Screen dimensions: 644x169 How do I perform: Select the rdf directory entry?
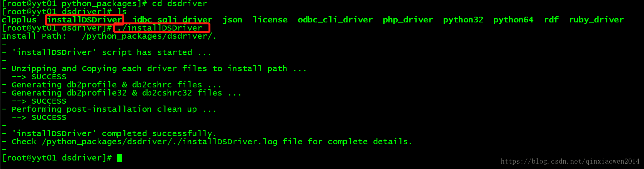[551, 20]
